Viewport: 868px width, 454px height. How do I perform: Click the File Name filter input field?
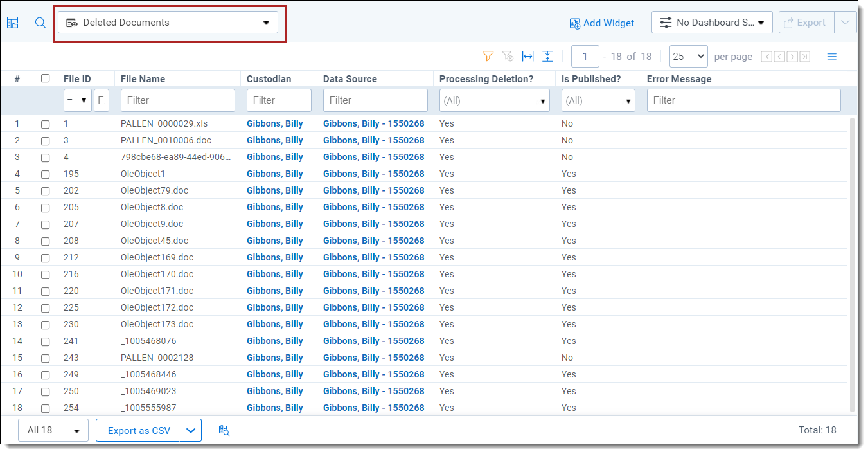(x=177, y=100)
